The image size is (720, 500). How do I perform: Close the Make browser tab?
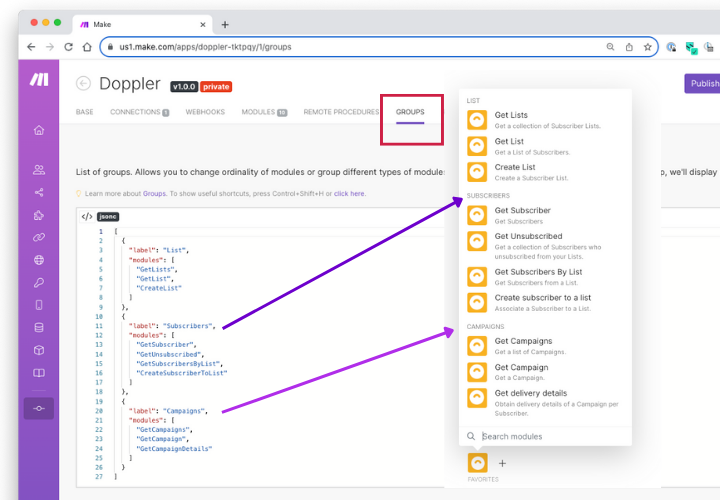tap(202, 24)
